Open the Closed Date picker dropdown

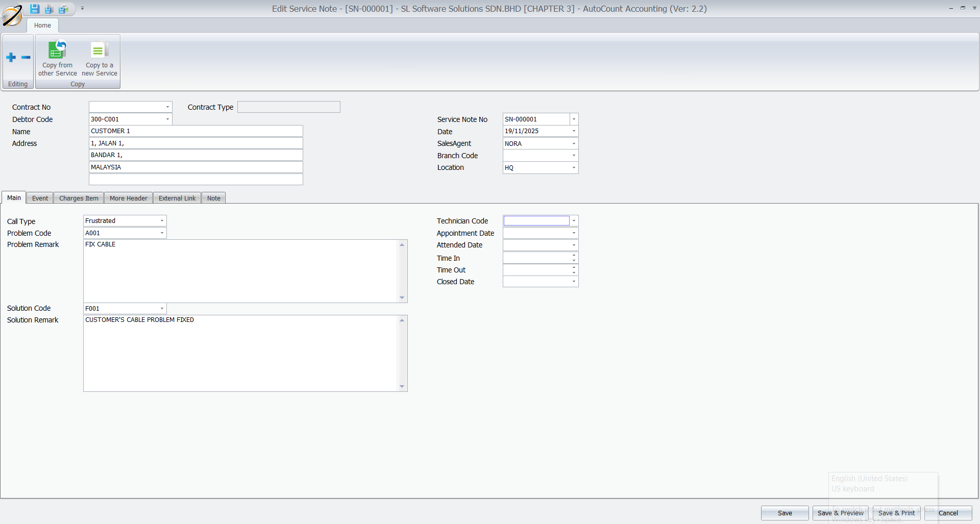coord(574,281)
